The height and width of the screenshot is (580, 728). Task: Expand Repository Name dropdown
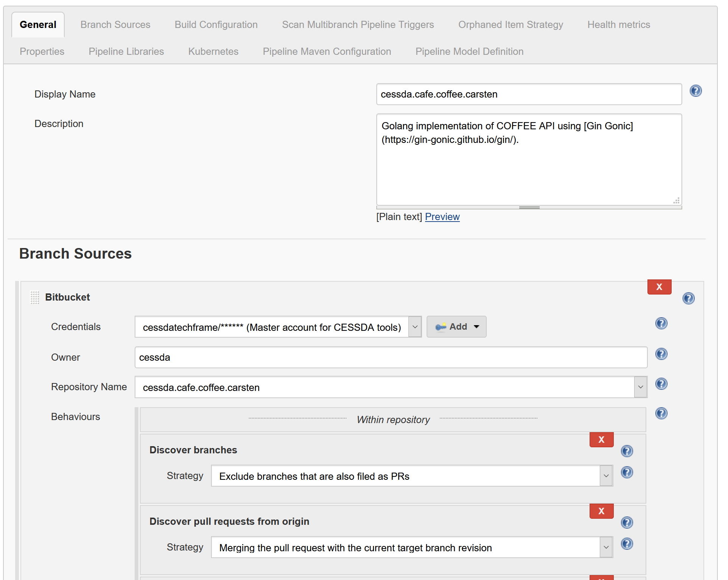(x=640, y=387)
